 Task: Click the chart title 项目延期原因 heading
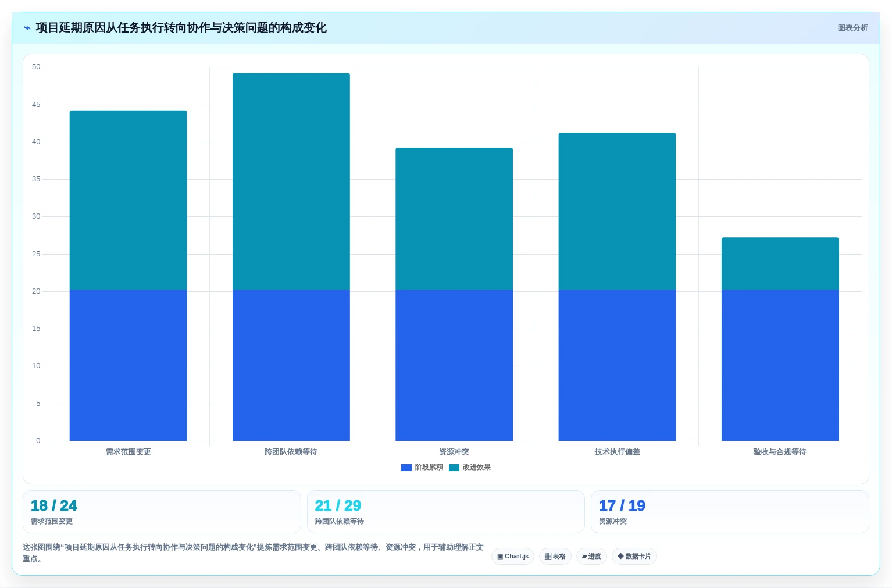tap(181, 28)
